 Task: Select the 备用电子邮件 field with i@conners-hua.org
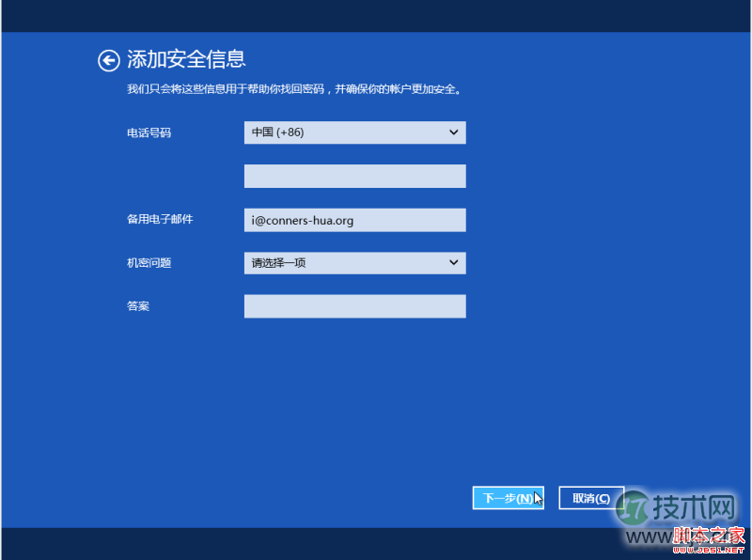tap(355, 220)
